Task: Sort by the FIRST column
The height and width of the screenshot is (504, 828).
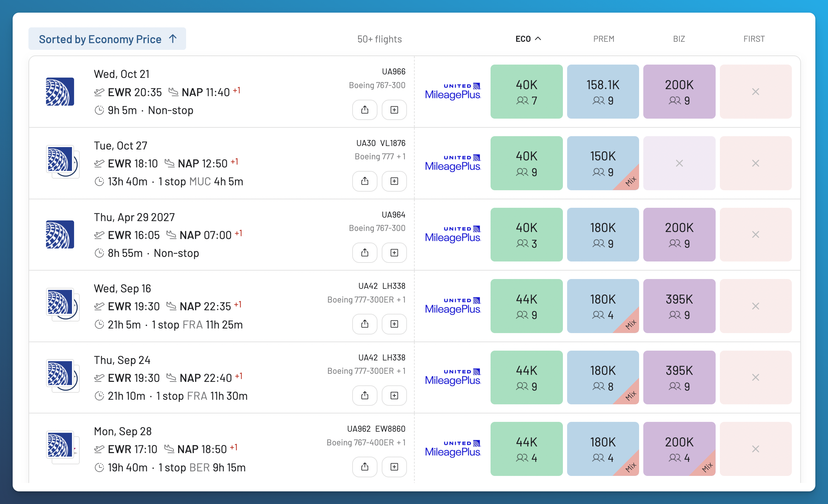Action: coord(754,39)
